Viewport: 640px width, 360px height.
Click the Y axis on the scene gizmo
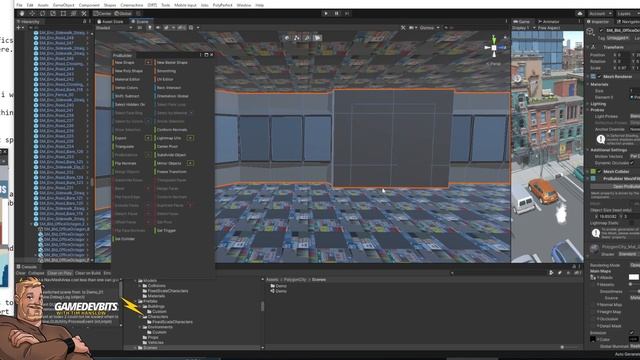pos(493,39)
